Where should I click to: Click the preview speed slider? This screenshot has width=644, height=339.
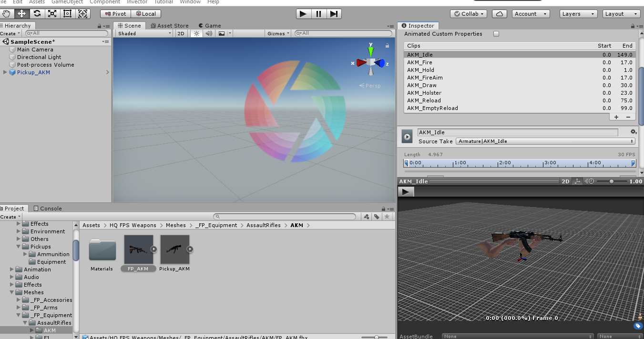click(612, 181)
